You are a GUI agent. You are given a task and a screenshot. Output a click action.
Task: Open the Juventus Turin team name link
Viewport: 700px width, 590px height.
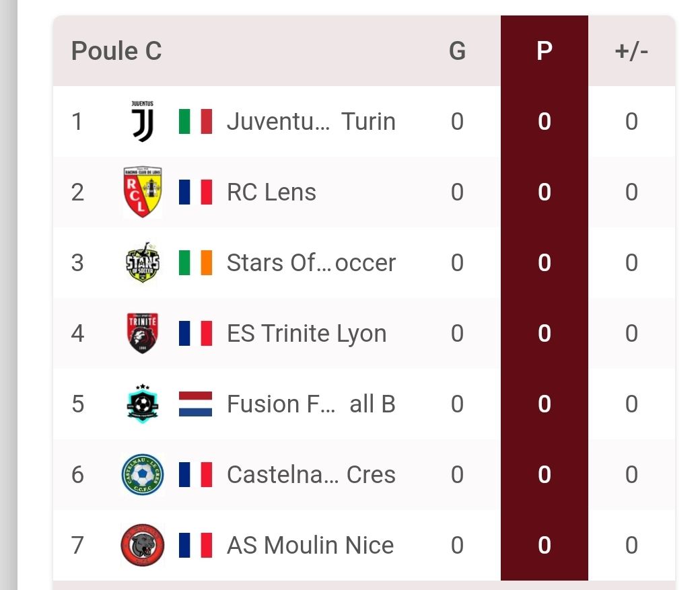pos(310,122)
